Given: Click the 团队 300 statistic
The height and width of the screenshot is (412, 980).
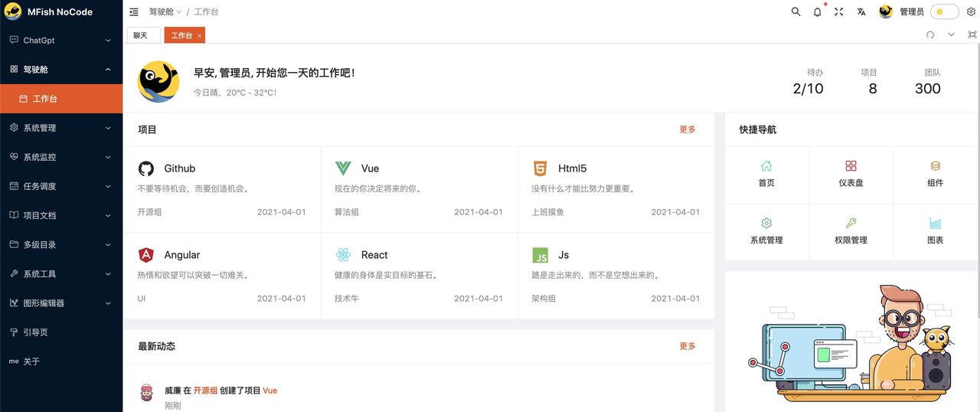Looking at the screenshot, I should (x=928, y=81).
